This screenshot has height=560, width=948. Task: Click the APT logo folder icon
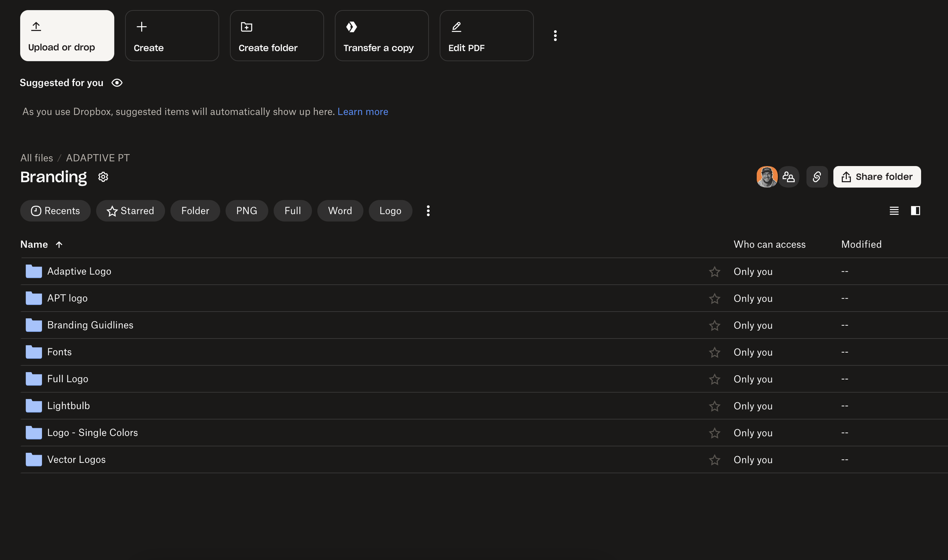click(34, 298)
